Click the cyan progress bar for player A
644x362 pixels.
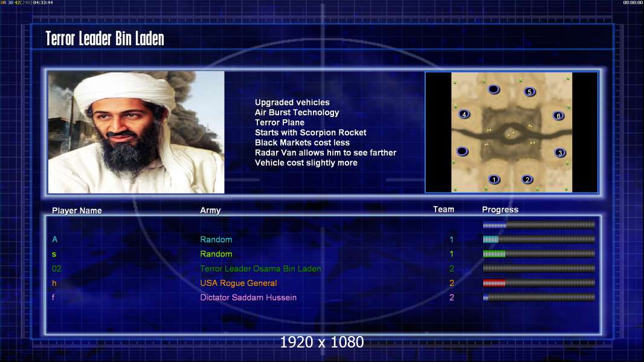coord(539,239)
